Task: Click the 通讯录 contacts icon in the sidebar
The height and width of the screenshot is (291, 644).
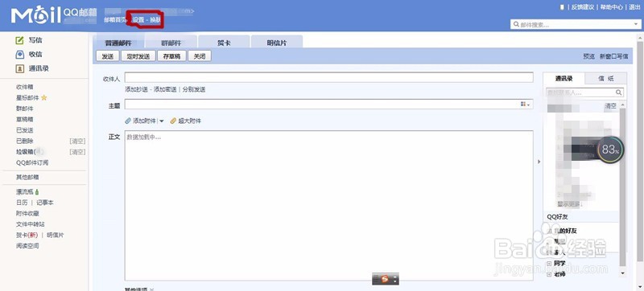Action: [x=19, y=68]
